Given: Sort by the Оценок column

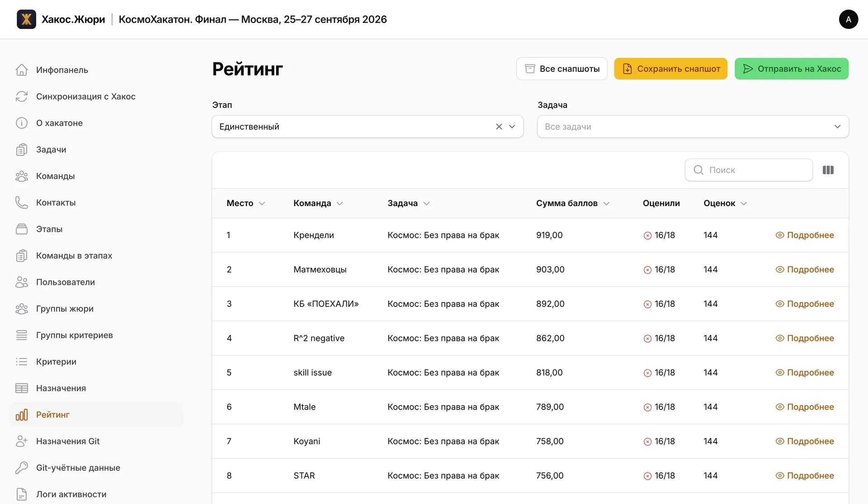Looking at the screenshot, I should click(725, 203).
